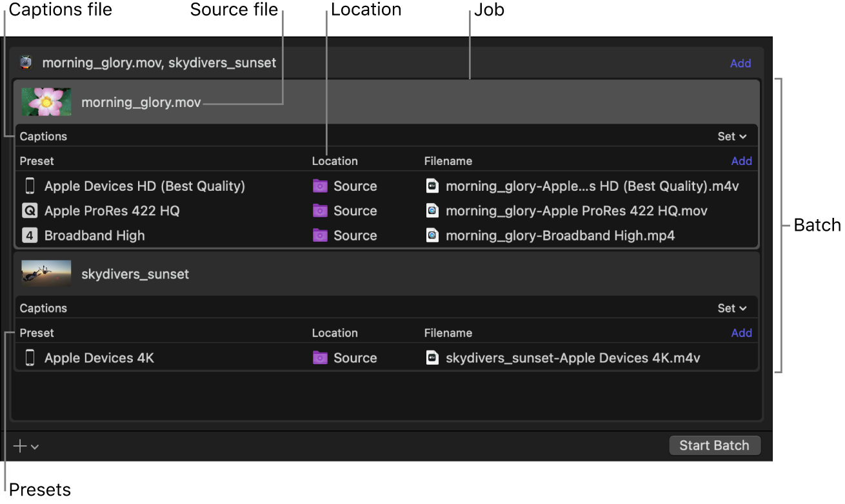Click the device icon for Apple Devices 4K preset
845x504 pixels.
[30, 358]
